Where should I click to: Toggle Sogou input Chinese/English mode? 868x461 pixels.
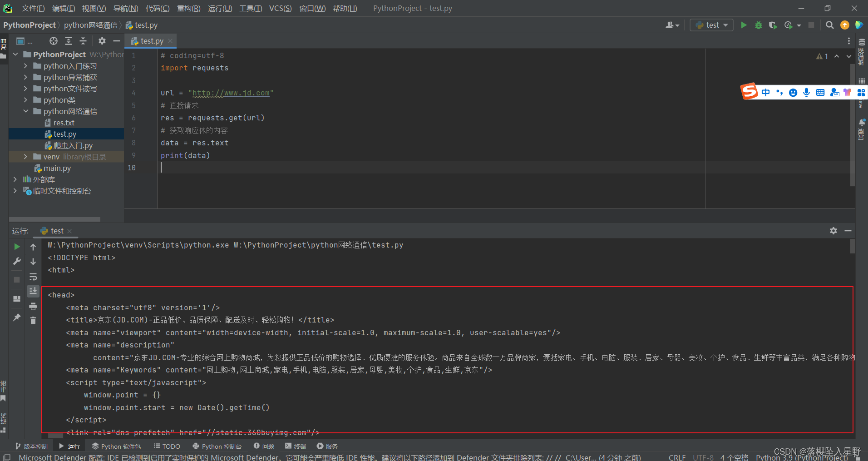click(x=766, y=92)
